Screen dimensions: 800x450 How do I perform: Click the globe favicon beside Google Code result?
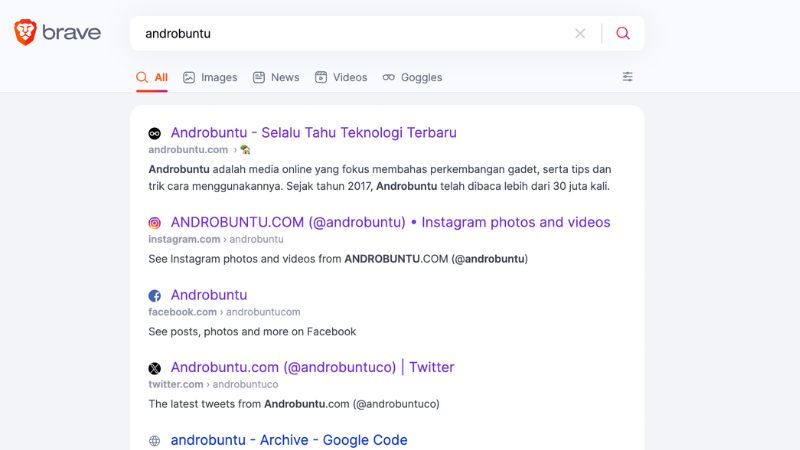click(x=155, y=440)
